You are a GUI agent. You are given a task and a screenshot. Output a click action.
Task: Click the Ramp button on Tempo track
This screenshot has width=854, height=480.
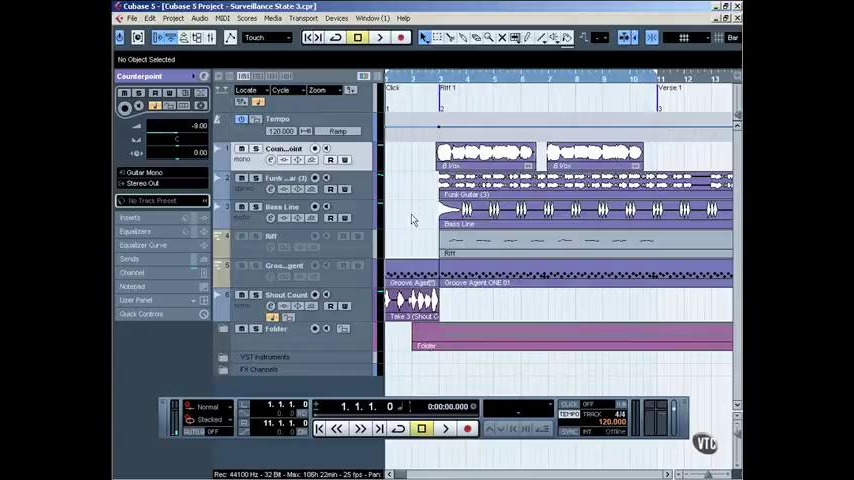click(338, 131)
